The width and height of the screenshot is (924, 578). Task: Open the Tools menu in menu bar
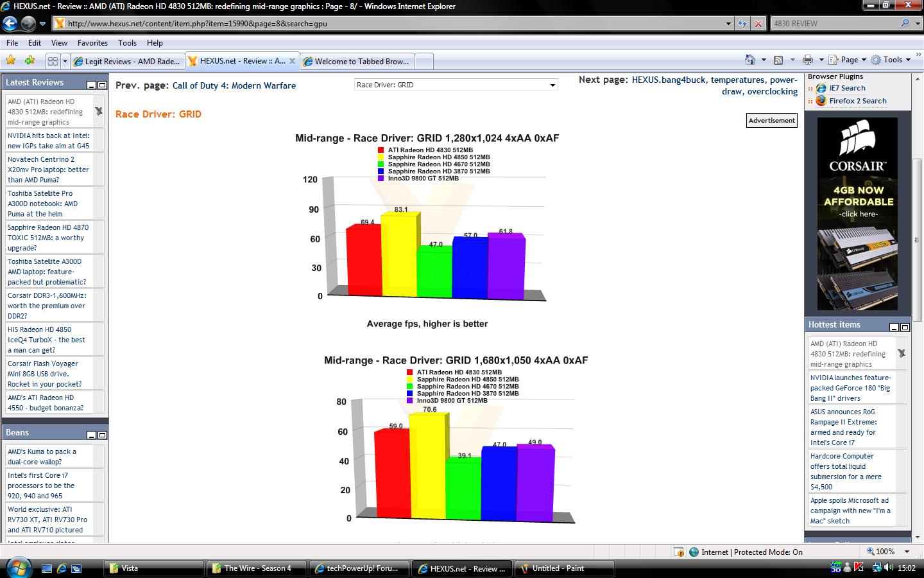click(x=127, y=43)
